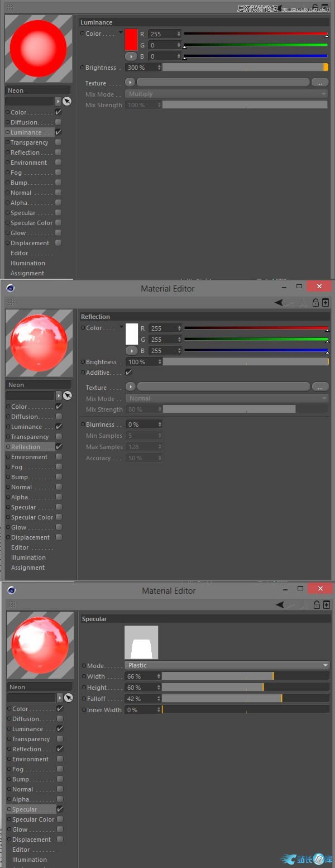Enable the Glow channel in the Luminance editor list
335x868 pixels.
click(58, 233)
